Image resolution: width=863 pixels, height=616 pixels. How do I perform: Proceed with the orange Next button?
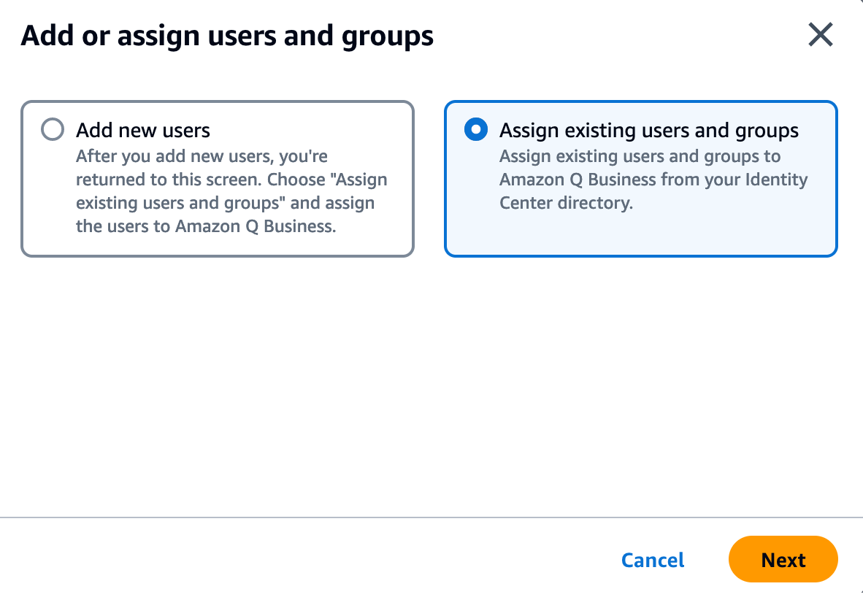(x=783, y=560)
